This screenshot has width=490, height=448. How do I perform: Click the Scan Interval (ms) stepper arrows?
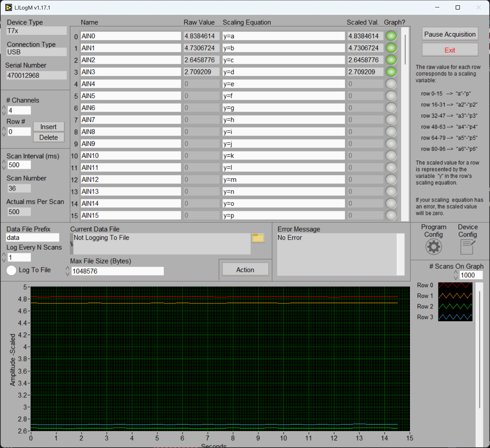click(4, 165)
